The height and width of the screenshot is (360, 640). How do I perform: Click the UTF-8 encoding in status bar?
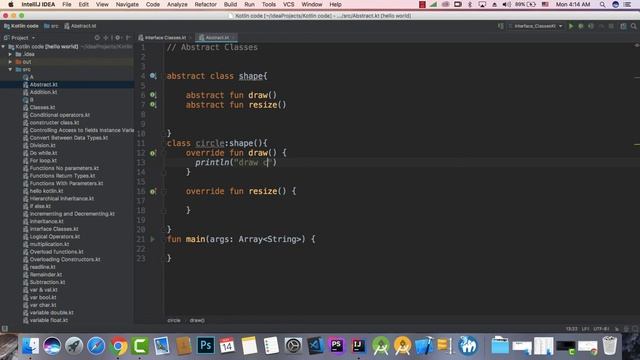point(601,329)
